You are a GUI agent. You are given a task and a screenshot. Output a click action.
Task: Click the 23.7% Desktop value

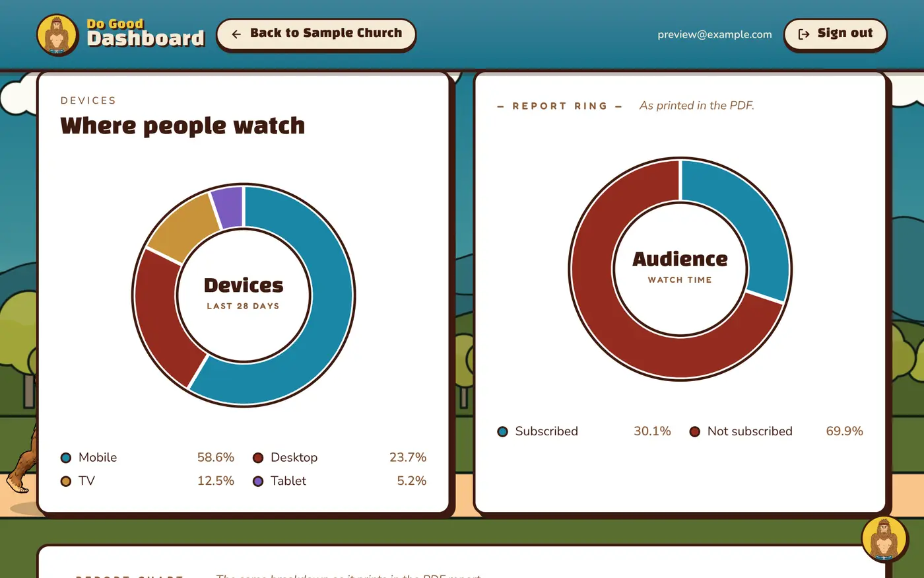tap(408, 457)
